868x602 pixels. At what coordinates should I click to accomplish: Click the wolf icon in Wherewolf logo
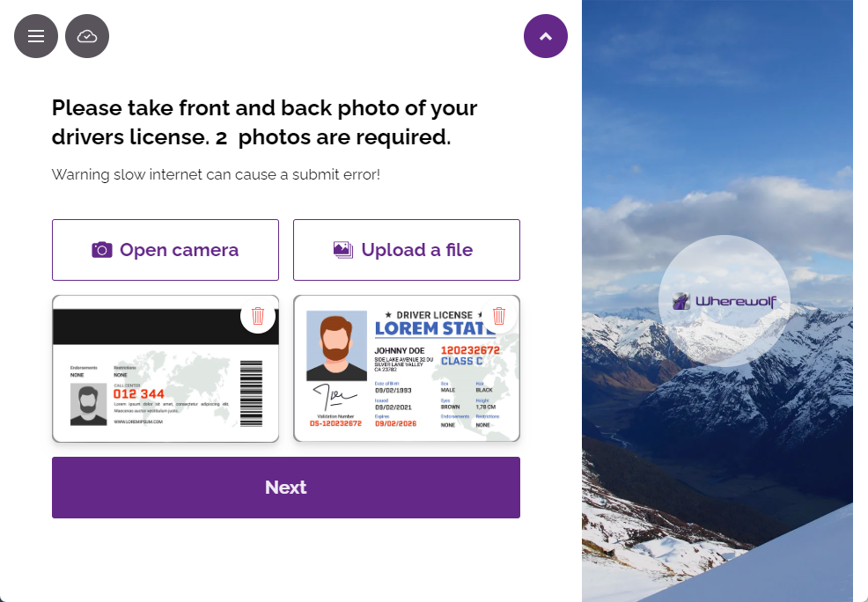[x=681, y=302]
